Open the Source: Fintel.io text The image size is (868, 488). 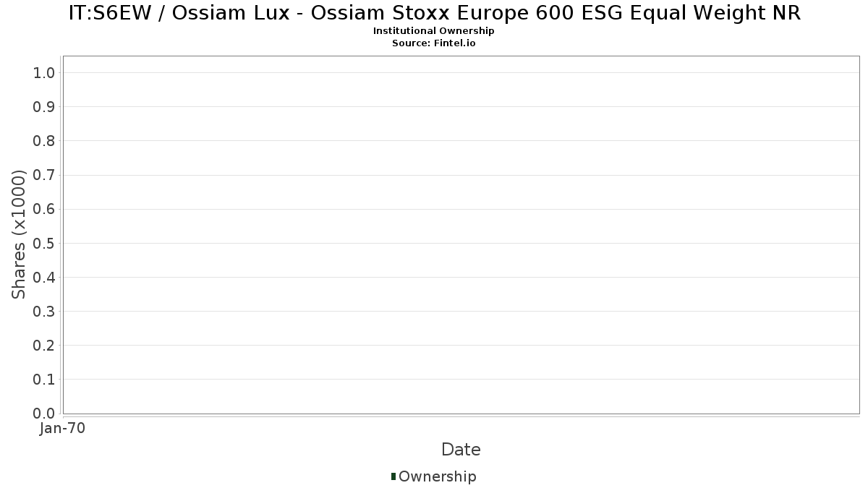point(434,43)
